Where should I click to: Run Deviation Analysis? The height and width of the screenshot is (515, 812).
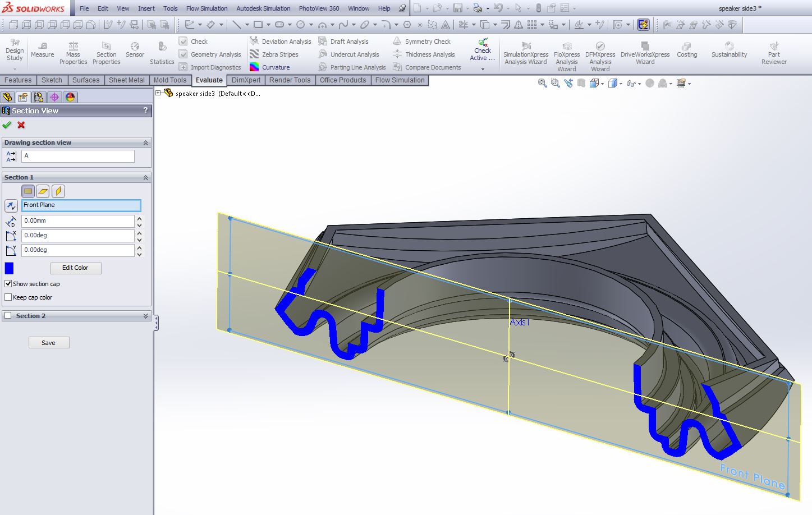[x=280, y=42]
